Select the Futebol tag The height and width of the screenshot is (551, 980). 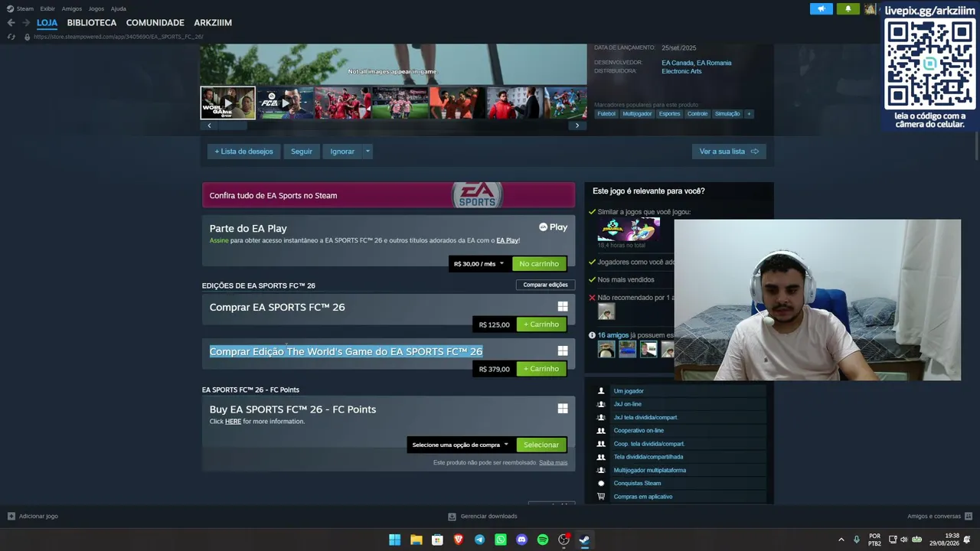coord(606,114)
